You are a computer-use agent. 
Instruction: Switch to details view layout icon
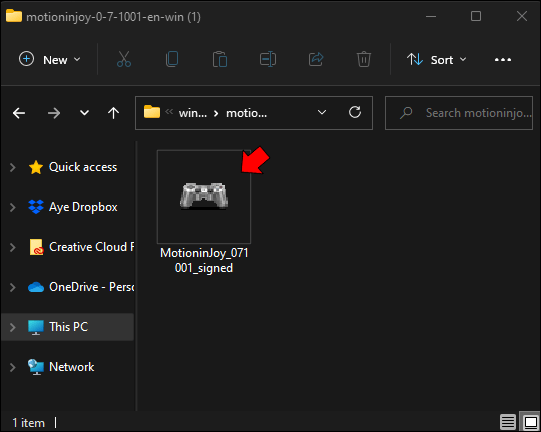click(508, 422)
